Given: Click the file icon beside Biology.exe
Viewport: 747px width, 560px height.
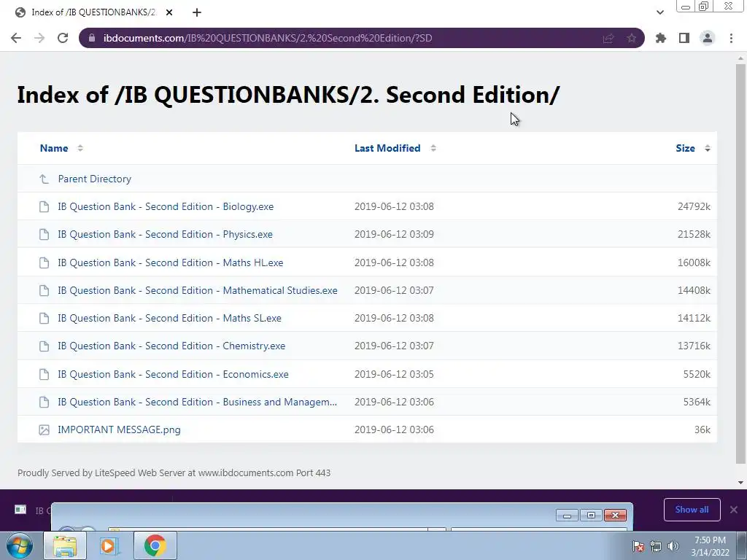Looking at the screenshot, I should point(44,206).
